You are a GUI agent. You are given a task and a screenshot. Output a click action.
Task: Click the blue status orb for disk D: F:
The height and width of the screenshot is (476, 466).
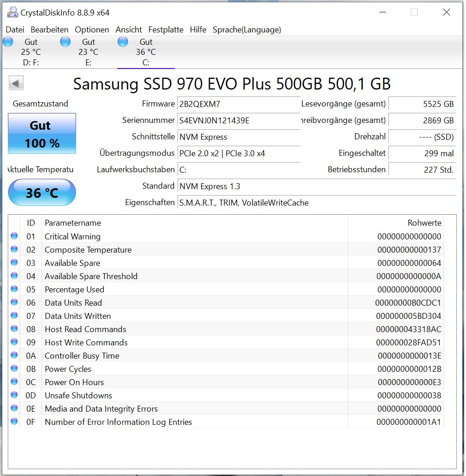(8, 42)
